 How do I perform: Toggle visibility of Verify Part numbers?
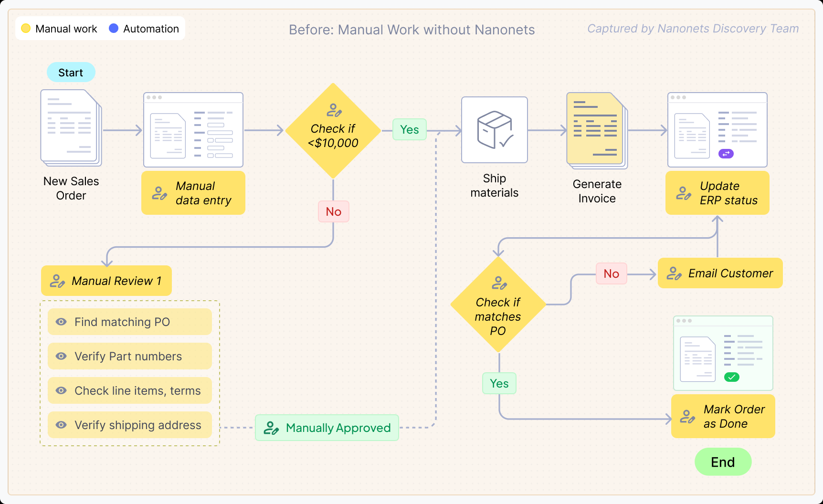click(x=61, y=356)
